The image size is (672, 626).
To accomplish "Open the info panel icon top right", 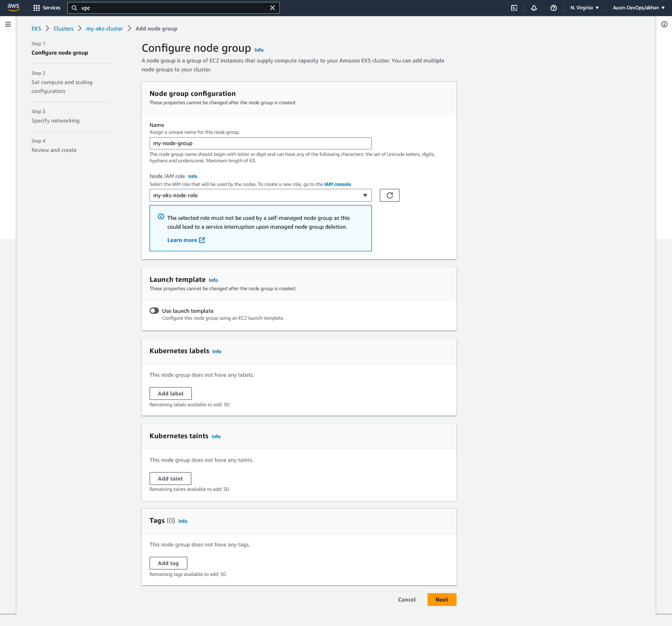I will pyautogui.click(x=665, y=24).
